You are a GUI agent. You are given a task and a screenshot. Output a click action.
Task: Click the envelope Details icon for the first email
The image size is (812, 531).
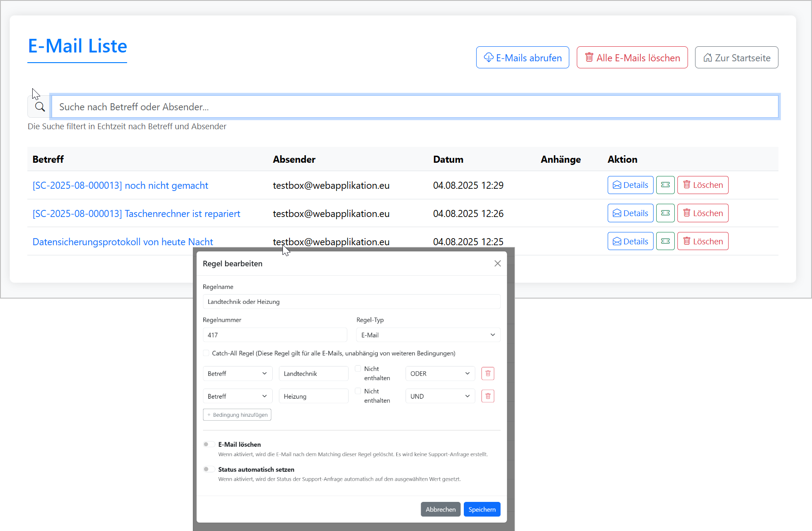(618, 185)
